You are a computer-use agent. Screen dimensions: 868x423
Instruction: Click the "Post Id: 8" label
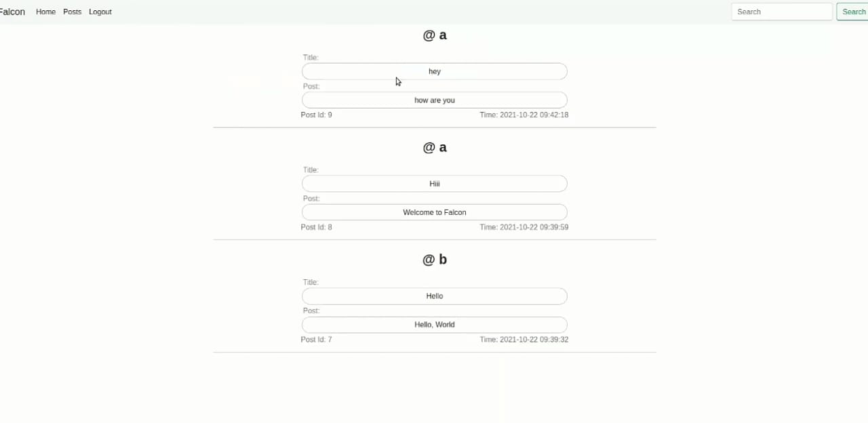coord(317,228)
